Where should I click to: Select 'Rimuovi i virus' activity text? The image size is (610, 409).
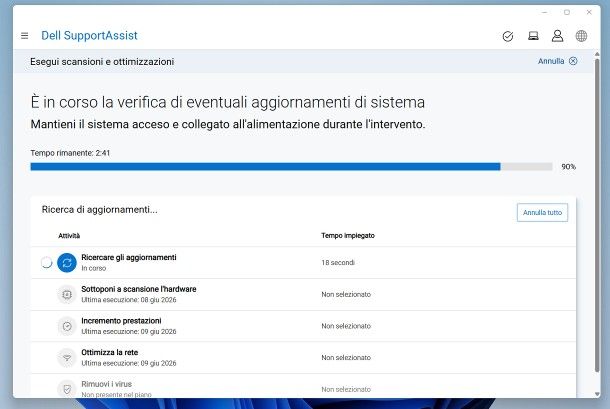[107, 384]
